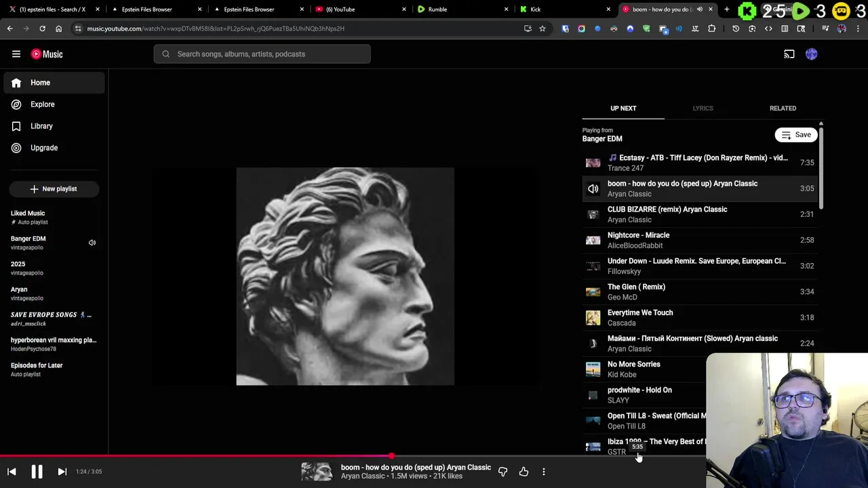Open the extensions puzzle icon
The width and height of the screenshot is (868, 488).
[711, 28]
